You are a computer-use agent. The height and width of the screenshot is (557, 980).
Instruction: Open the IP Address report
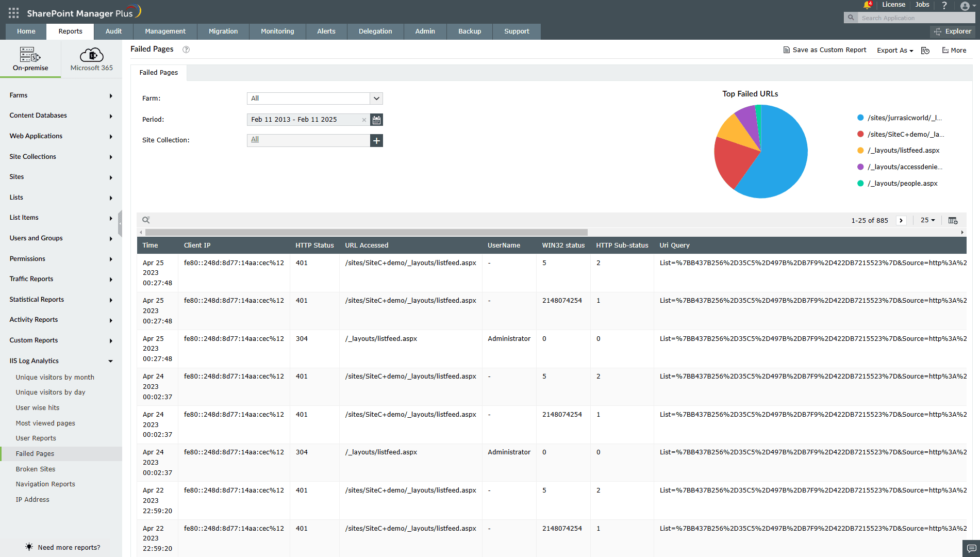(32, 500)
